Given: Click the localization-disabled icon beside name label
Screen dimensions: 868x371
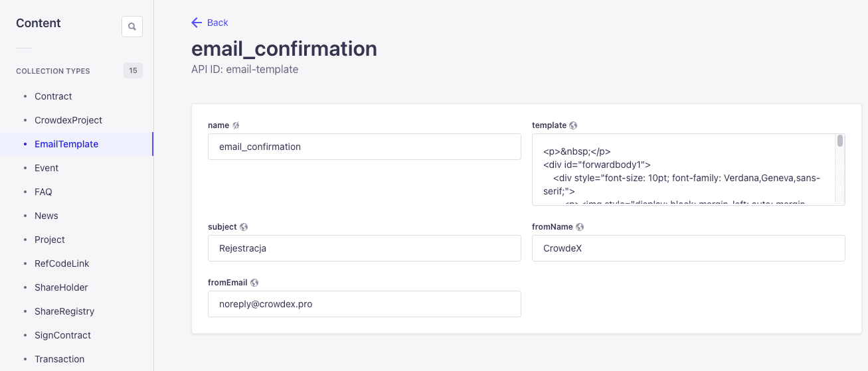Looking at the screenshot, I should tap(236, 125).
